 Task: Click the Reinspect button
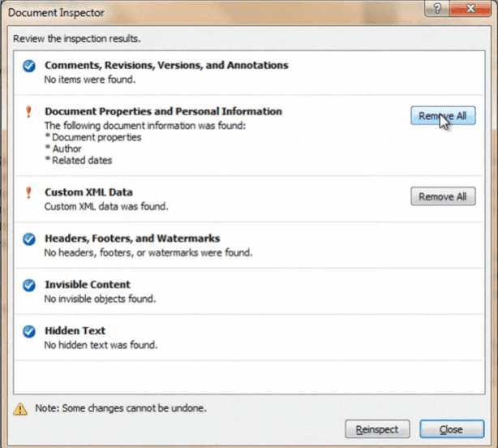(x=377, y=429)
